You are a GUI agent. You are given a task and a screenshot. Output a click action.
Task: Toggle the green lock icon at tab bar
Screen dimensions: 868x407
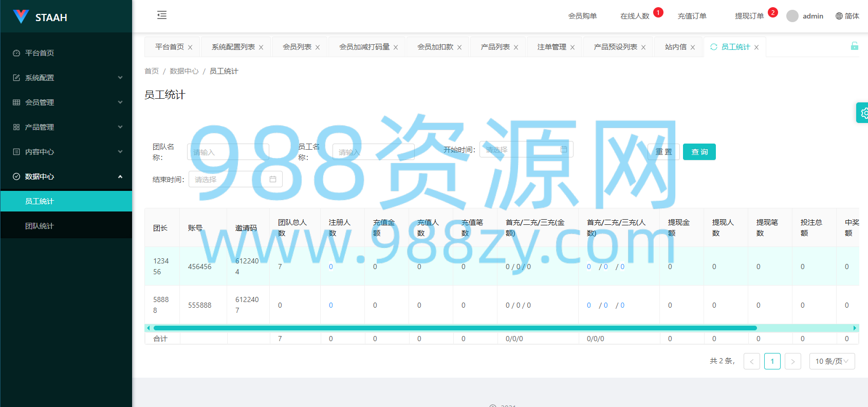[854, 46]
